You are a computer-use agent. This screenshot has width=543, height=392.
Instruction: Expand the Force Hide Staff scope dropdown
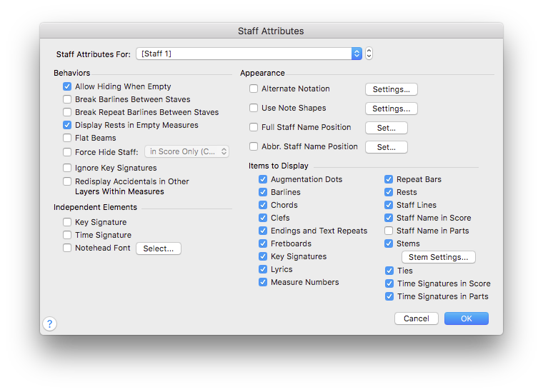(x=187, y=151)
